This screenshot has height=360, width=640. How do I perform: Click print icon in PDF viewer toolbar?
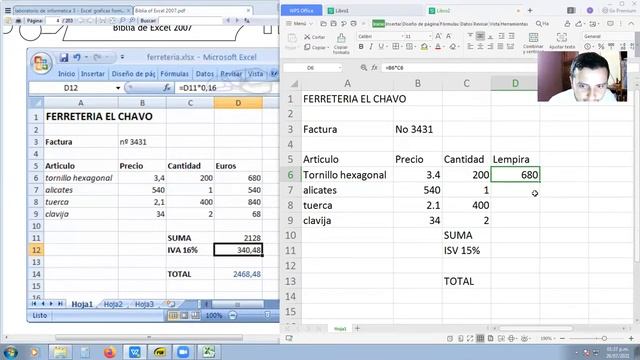point(18,20)
